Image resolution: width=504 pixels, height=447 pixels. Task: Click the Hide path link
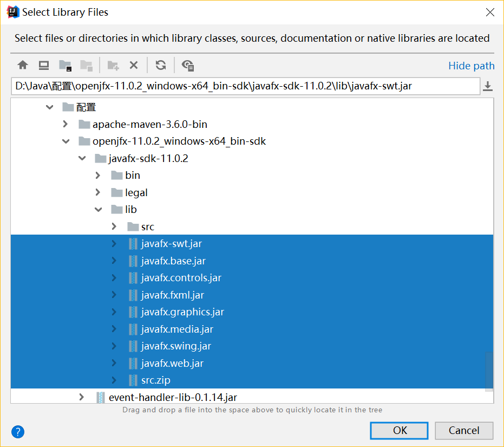[x=471, y=65]
